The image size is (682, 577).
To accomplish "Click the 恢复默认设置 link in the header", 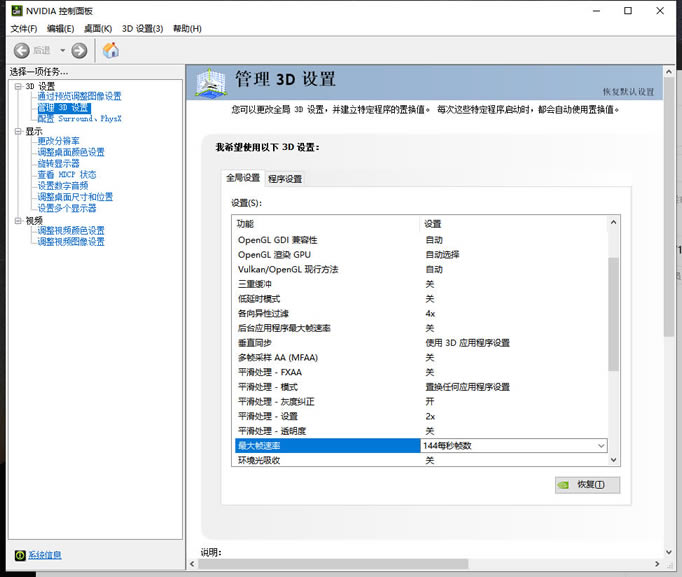I will [x=628, y=92].
